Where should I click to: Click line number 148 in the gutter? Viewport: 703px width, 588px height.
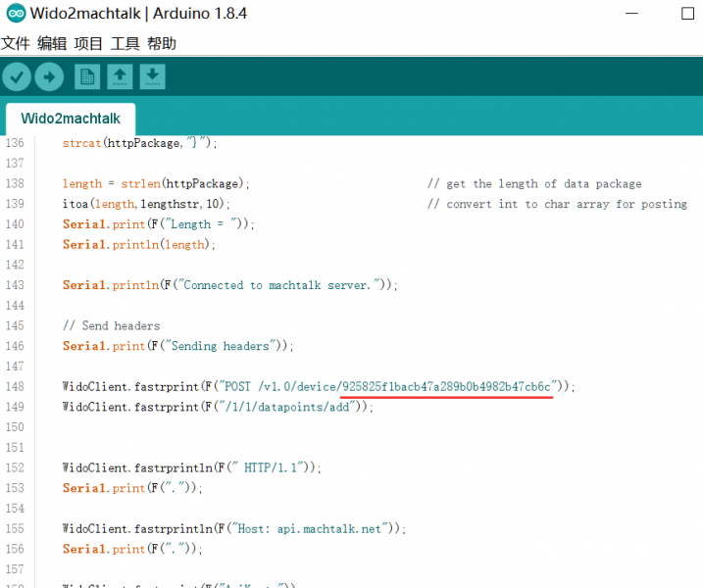tap(15, 386)
